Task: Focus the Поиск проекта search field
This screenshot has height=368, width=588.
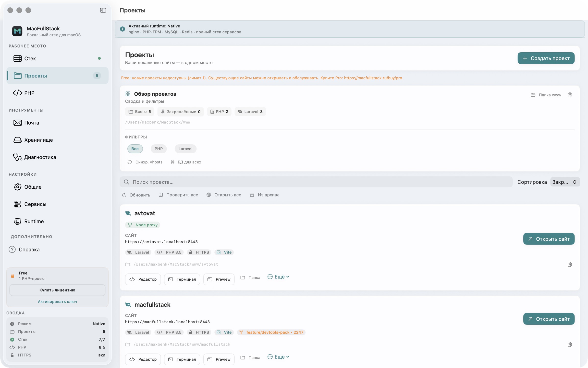Action: 316,182
